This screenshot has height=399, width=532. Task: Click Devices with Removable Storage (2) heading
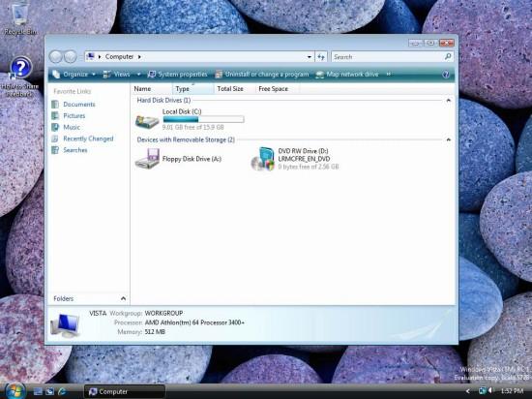pyautogui.click(x=186, y=139)
